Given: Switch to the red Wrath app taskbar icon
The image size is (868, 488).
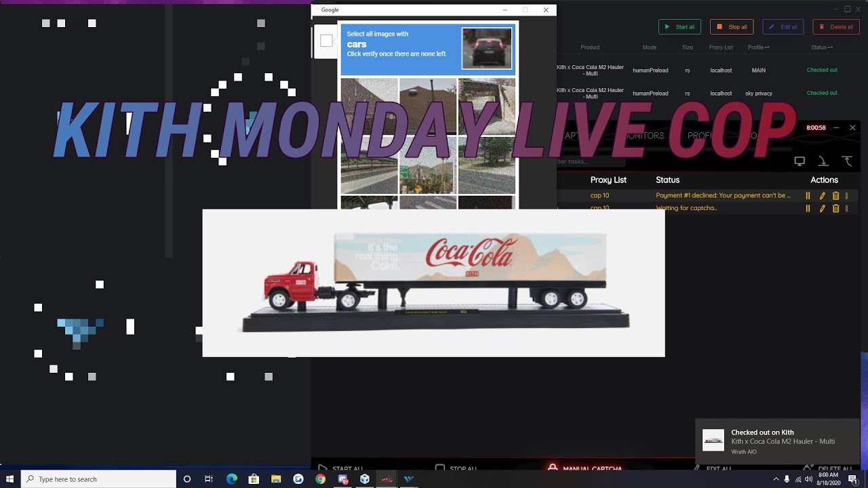Looking at the screenshot, I should click(387, 479).
